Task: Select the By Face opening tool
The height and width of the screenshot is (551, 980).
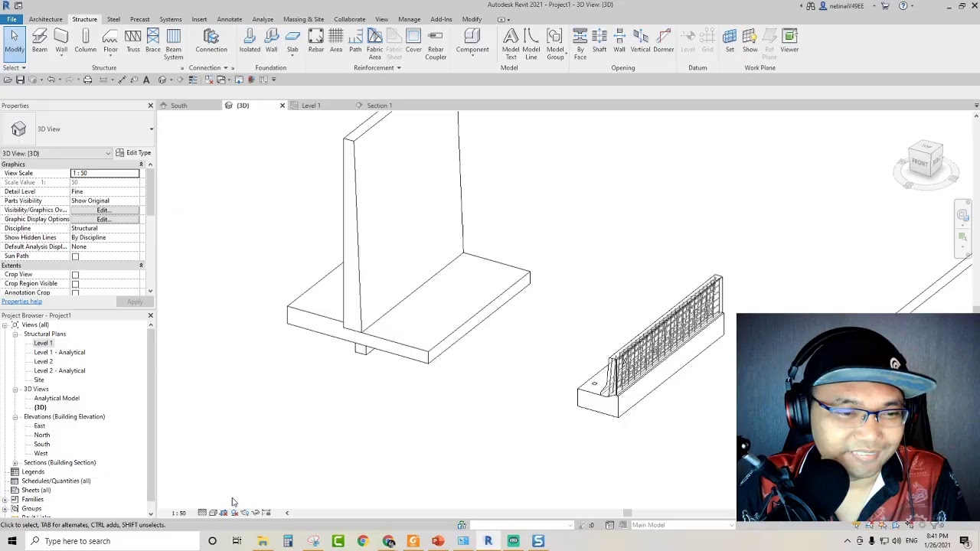Action: click(580, 44)
